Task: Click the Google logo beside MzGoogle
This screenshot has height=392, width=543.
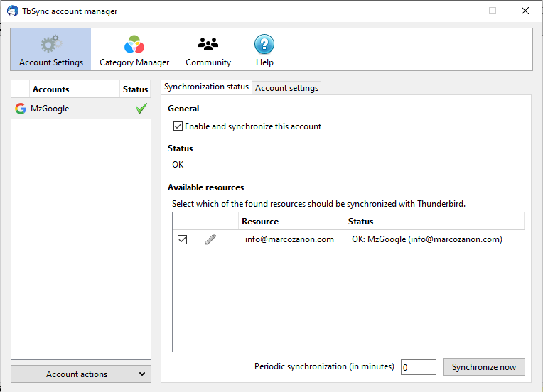Action: (21, 109)
